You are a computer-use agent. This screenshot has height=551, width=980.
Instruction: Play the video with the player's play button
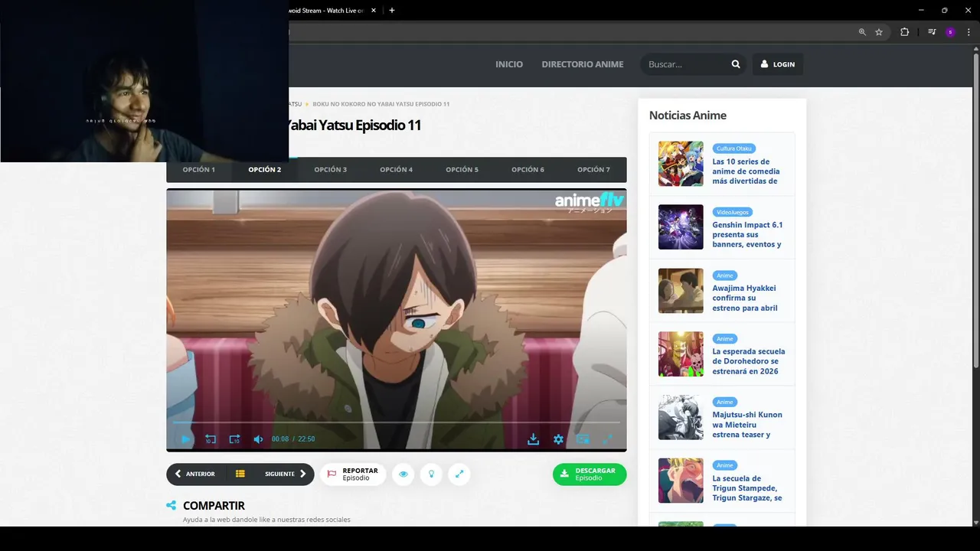[185, 439]
